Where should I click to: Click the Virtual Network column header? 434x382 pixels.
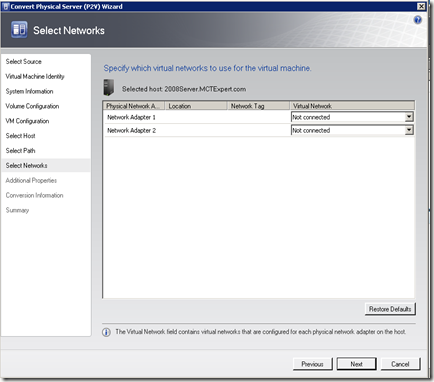coord(352,106)
